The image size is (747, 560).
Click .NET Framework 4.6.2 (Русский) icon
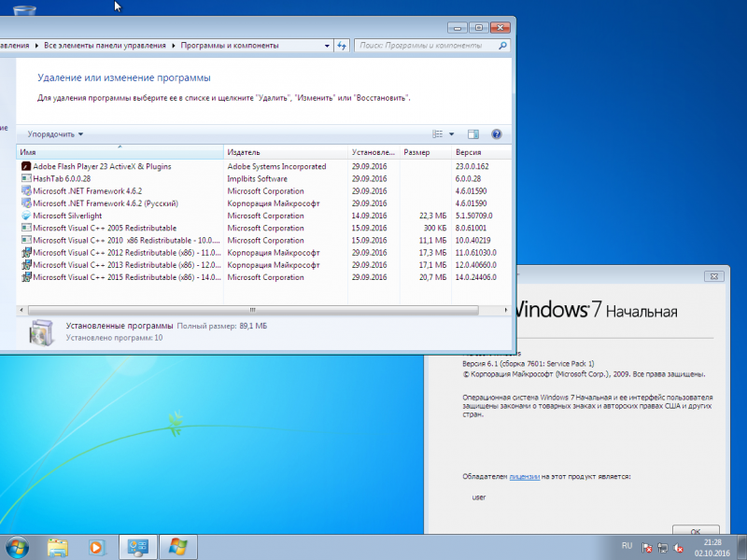click(x=26, y=203)
